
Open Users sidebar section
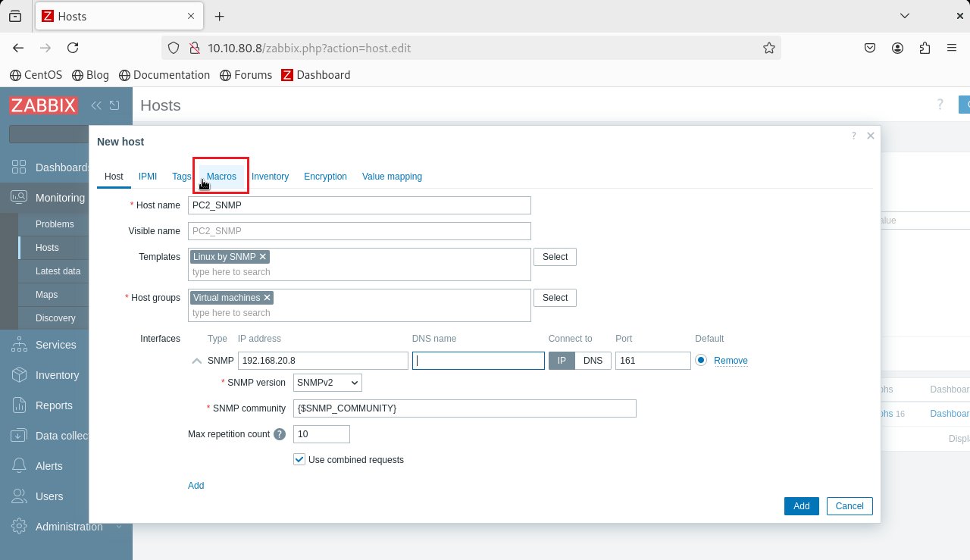[50, 496]
